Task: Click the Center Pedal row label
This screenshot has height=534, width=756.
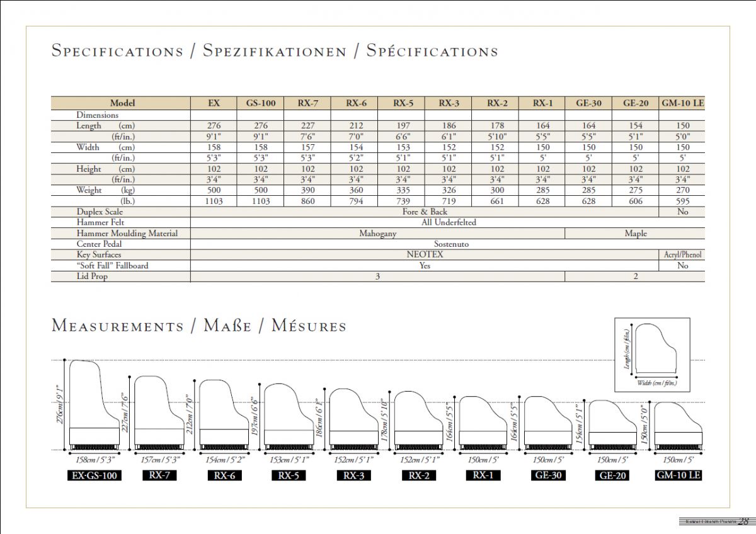Action: coord(100,244)
